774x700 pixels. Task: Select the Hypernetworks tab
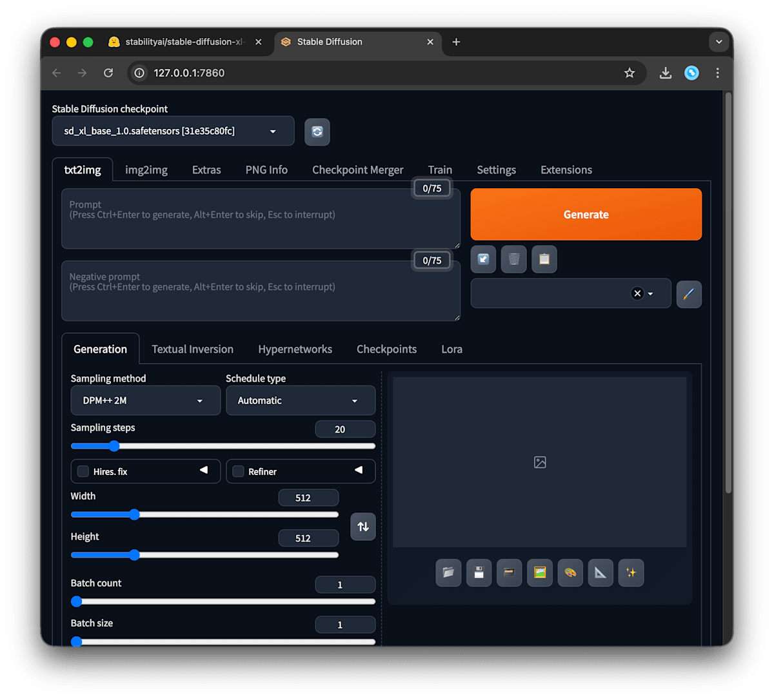[295, 349]
